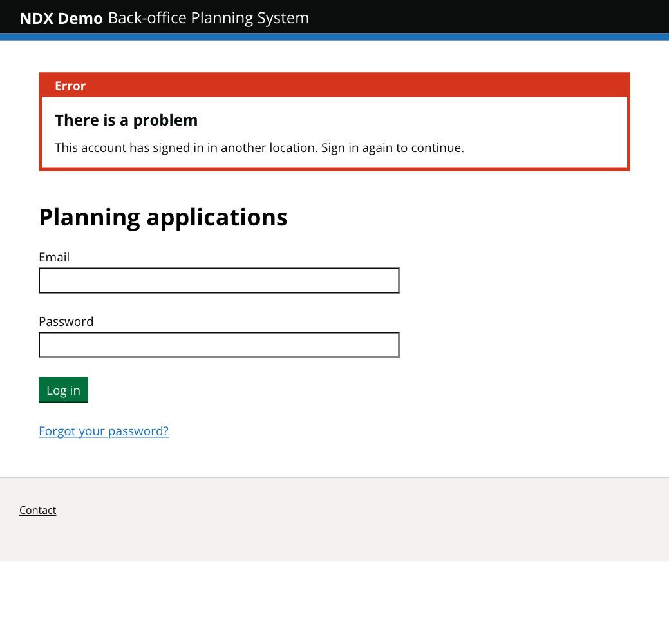Select the Error banner header
669x644 pixels.
click(70, 86)
